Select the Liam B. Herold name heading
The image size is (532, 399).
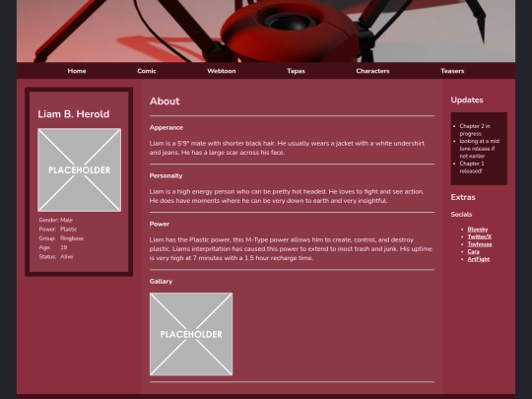pos(74,114)
